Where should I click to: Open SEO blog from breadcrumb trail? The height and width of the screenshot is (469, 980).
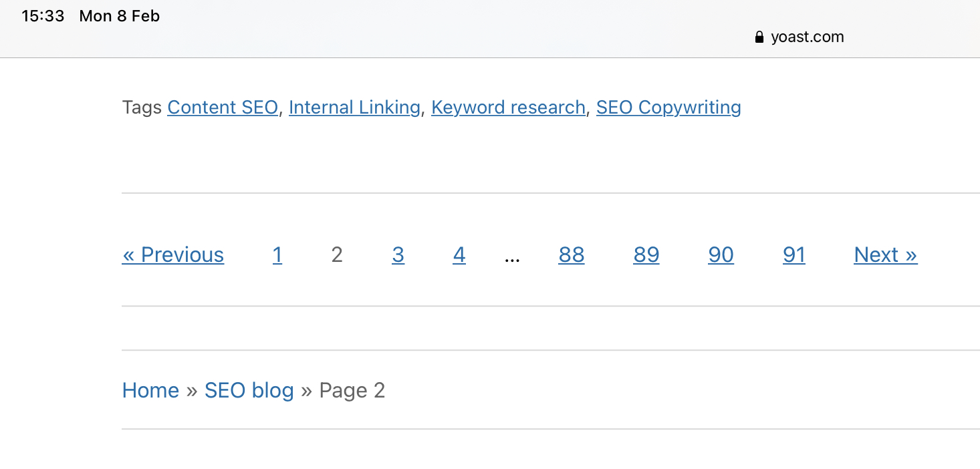pos(249,390)
